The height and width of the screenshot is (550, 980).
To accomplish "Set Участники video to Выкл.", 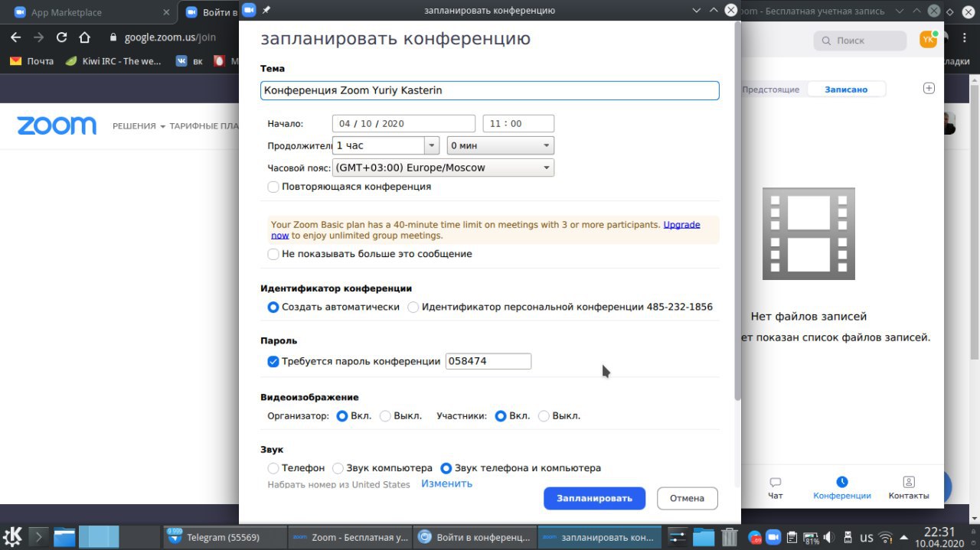I will click(544, 416).
